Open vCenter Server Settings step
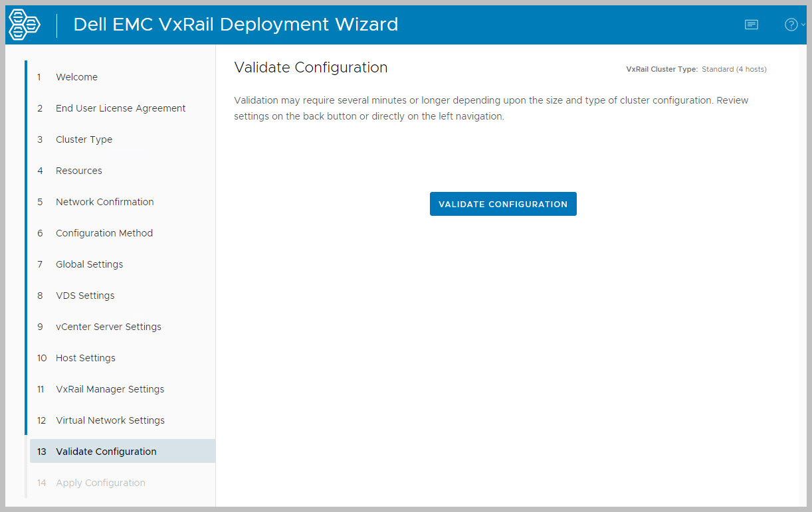 (108, 327)
